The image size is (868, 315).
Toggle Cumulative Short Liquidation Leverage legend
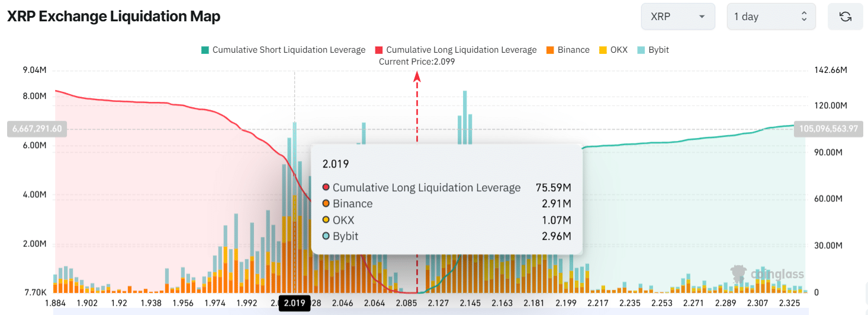[288, 50]
